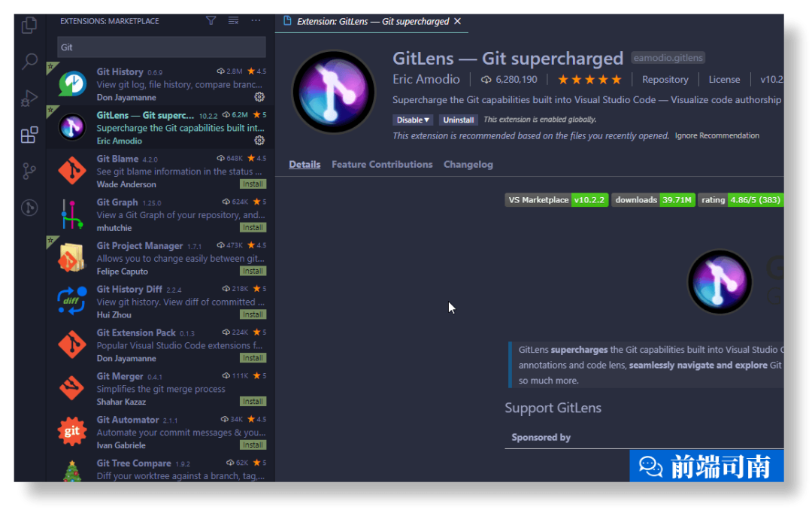Select the Git Project Manager extension icon

[72, 257]
